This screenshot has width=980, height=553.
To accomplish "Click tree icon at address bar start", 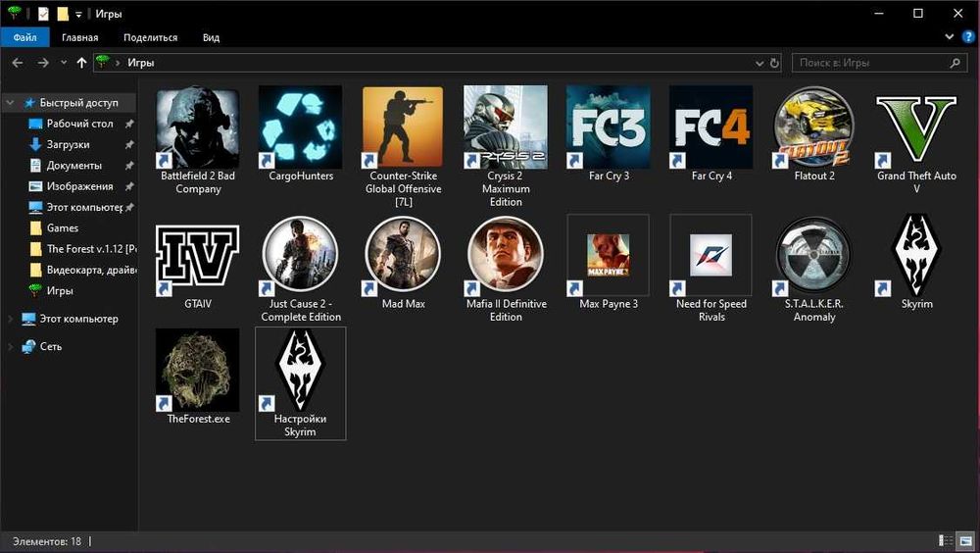I will 103,62.
